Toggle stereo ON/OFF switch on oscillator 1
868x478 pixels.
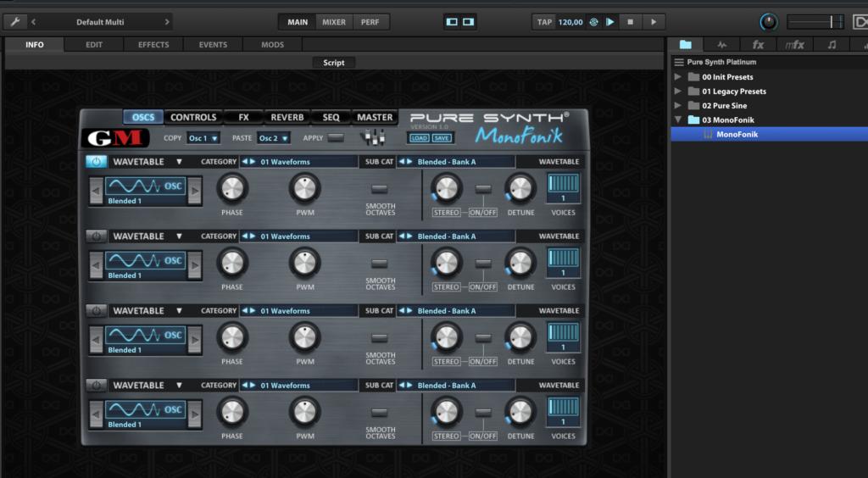483,189
